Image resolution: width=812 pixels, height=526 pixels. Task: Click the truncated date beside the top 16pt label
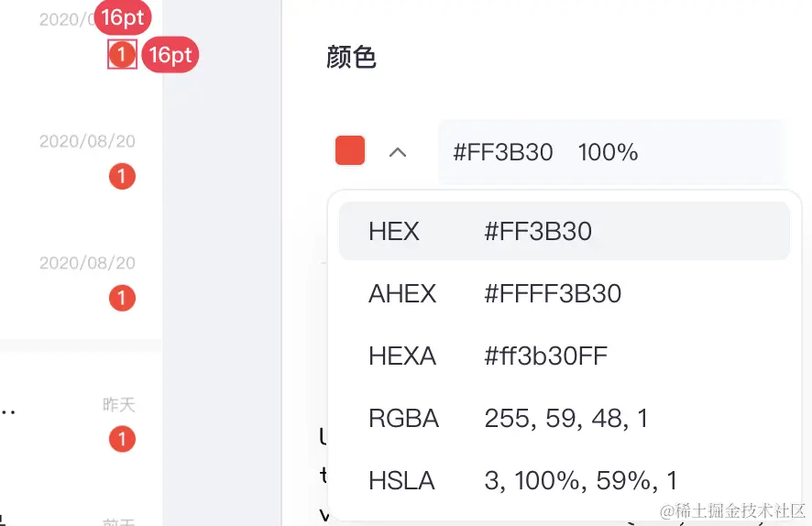64,19
